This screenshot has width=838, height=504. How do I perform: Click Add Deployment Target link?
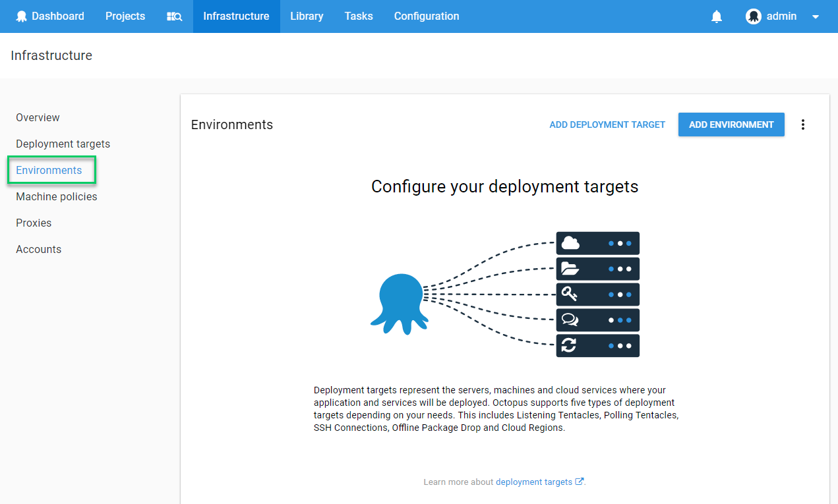click(607, 125)
